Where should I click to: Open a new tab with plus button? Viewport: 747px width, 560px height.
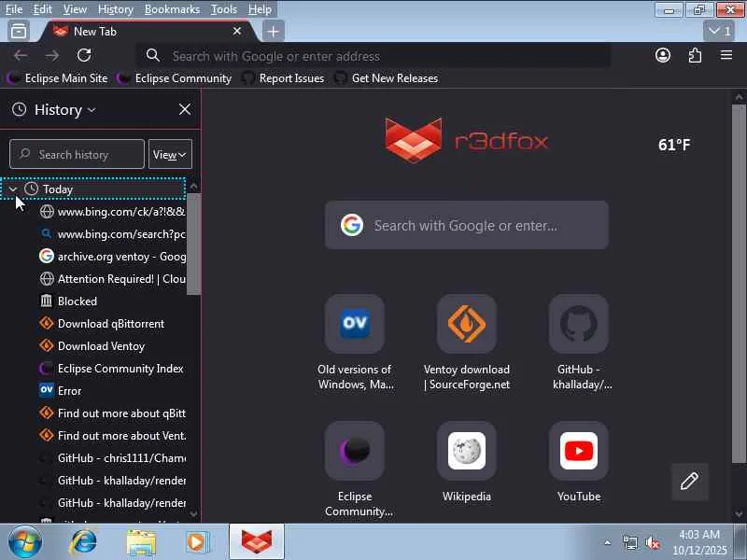tap(273, 32)
